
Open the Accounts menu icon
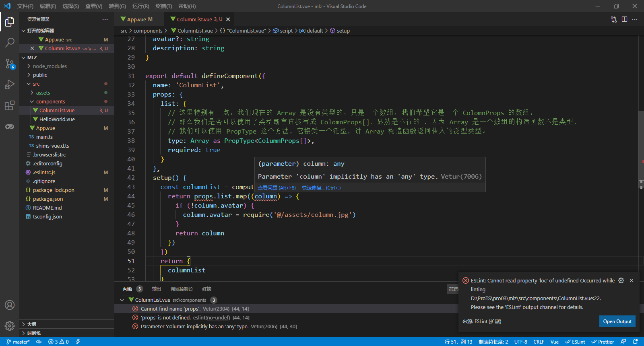10,305
